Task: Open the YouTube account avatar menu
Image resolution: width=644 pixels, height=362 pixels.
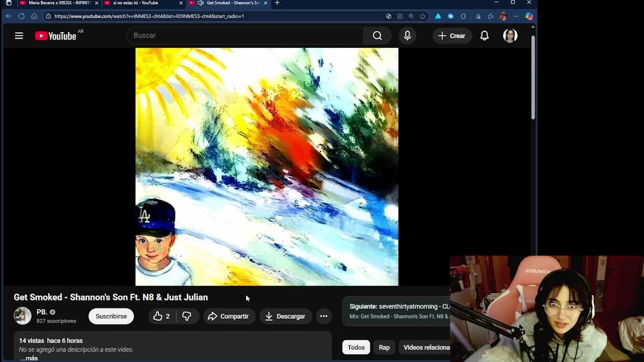Action: (x=510, y=36)
